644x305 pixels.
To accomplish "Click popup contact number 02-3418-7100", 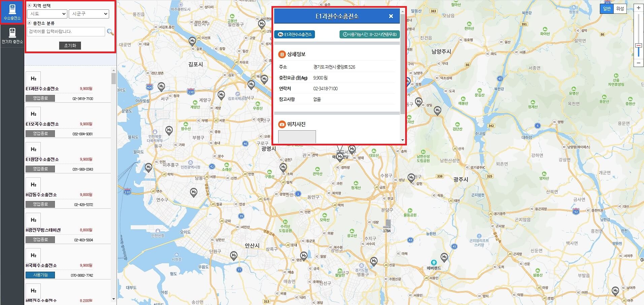I will (x=325, y=89).
